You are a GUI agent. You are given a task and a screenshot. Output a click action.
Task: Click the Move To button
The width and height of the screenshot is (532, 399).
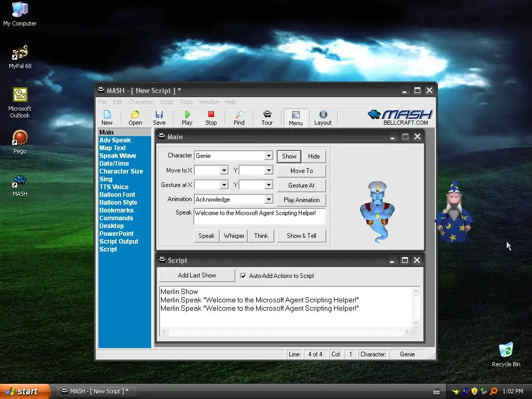pyautogui.click(x=302, y=170)
